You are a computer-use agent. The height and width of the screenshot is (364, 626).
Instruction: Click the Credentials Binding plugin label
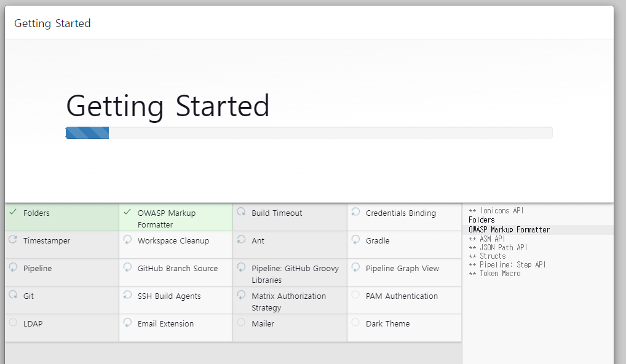click(401, 213)
